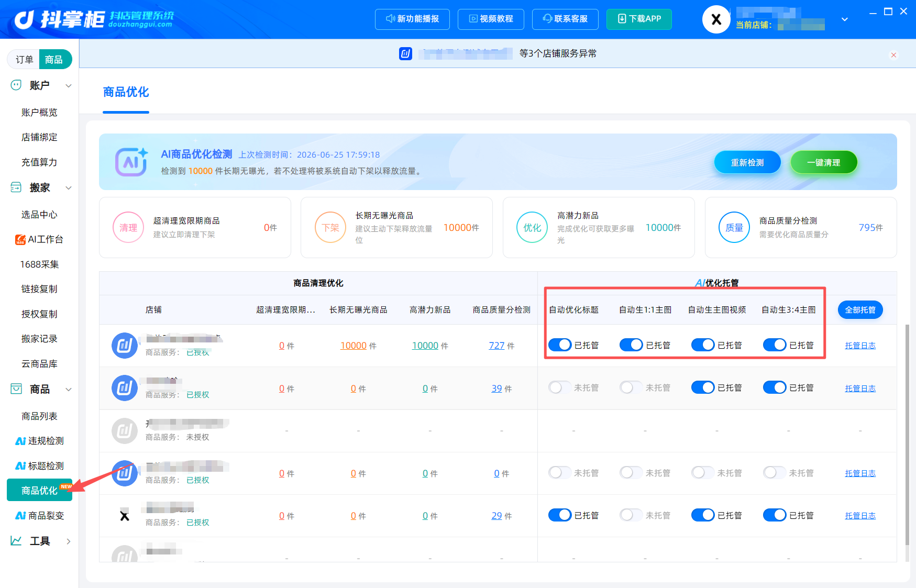Expand the 工具 sidebar section chevron

[x=68, y=541]
